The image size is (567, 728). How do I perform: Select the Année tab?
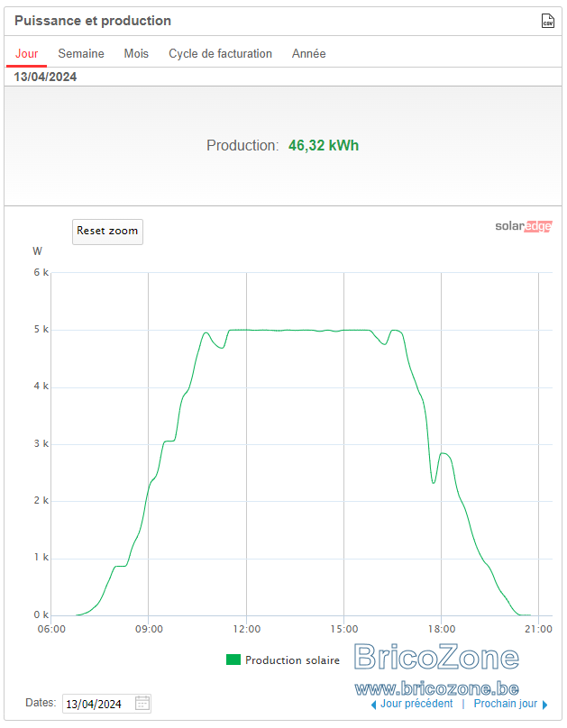tap(309, 53)
